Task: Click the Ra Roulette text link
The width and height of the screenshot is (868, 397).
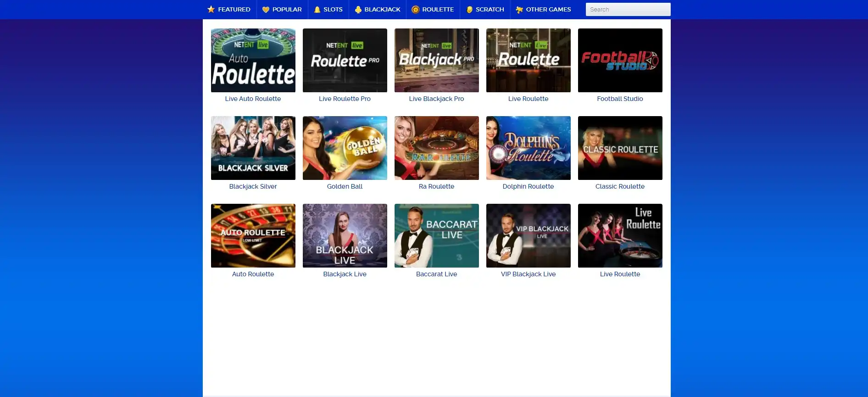Action: pos(436,186)
